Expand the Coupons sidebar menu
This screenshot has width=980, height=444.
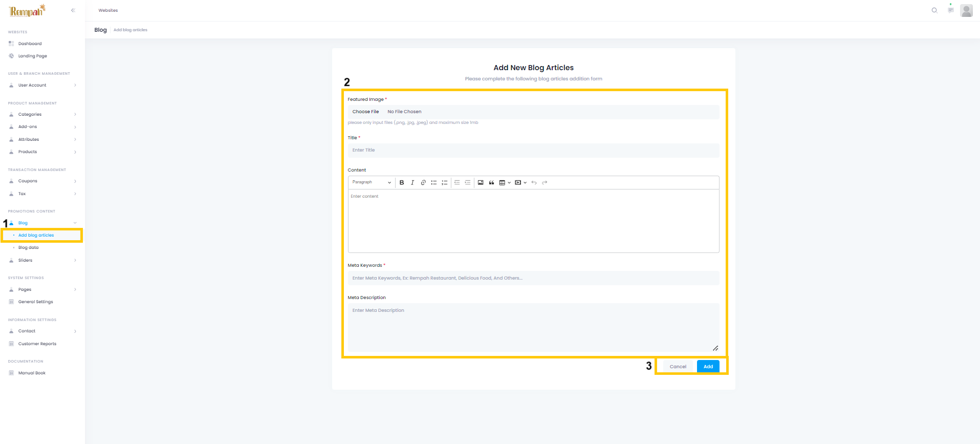point(42,181)
